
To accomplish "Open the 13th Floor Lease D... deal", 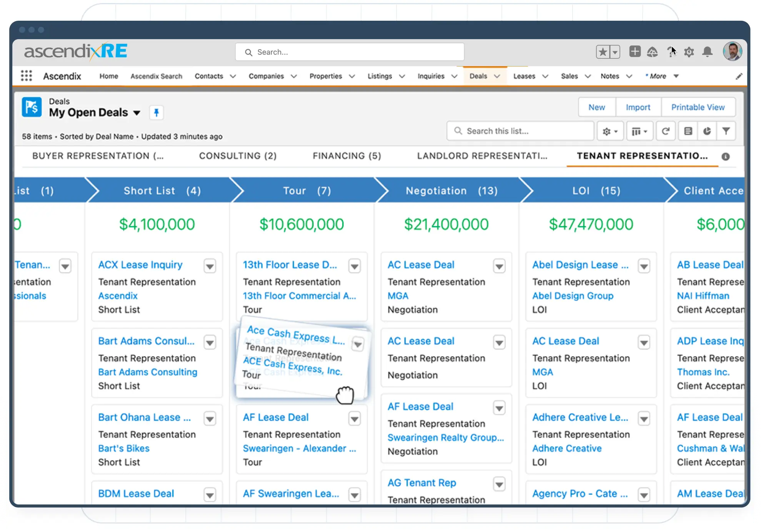I will [290, 265].
